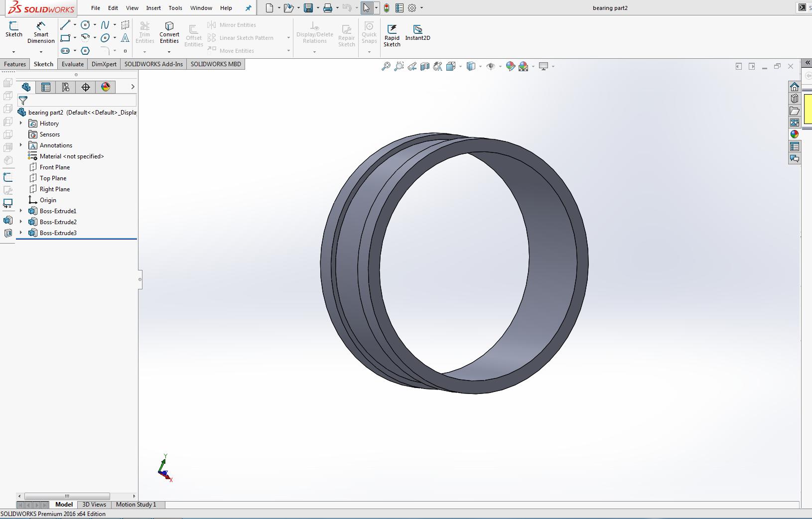Open the ConfigurationManager tab icon

coord(66,87)
